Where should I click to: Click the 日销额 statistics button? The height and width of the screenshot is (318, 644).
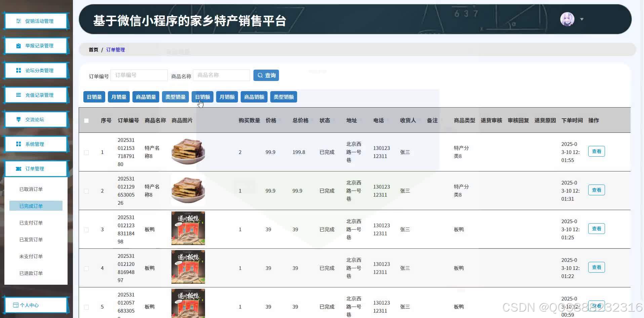click(202, 97)
